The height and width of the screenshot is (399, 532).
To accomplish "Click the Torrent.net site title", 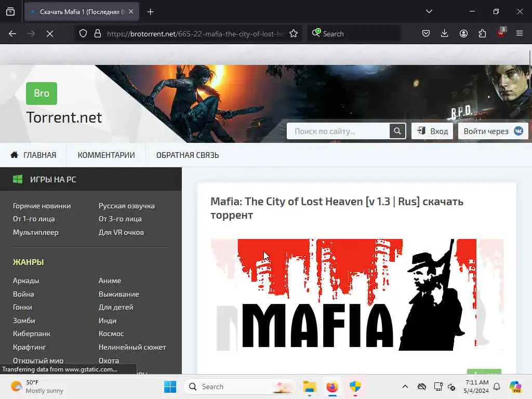I will tap(64, 117).
